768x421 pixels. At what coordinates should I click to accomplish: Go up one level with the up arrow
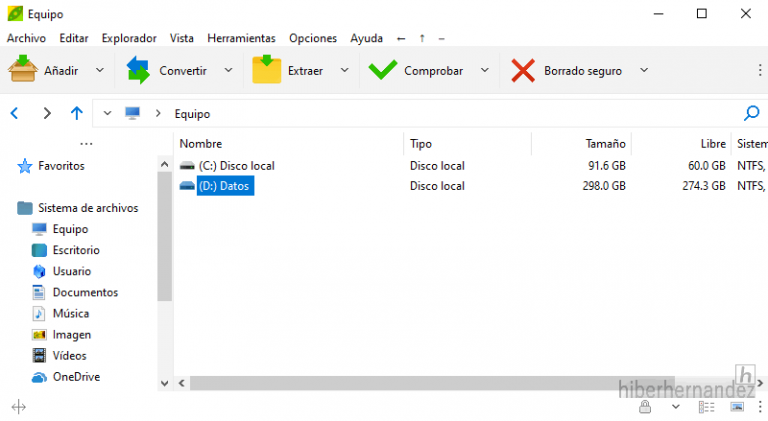point(76,113)
